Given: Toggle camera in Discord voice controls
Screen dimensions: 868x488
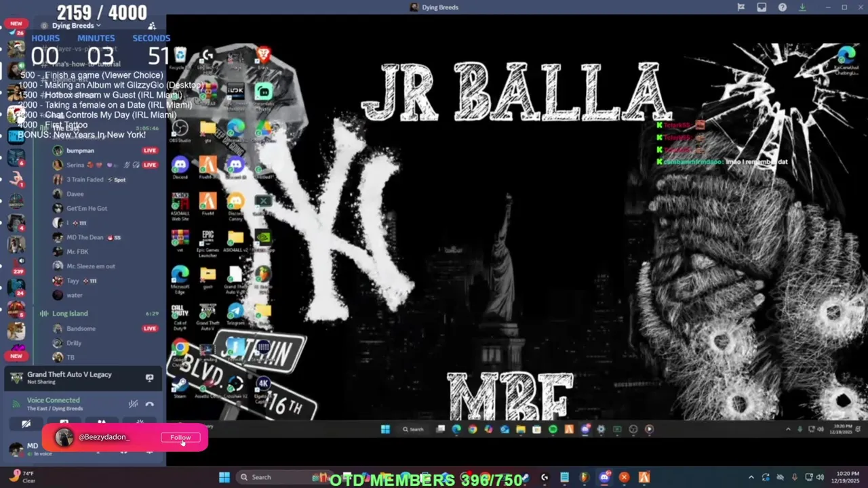Looking at the screenshot, I should click(x=26, y=424).
